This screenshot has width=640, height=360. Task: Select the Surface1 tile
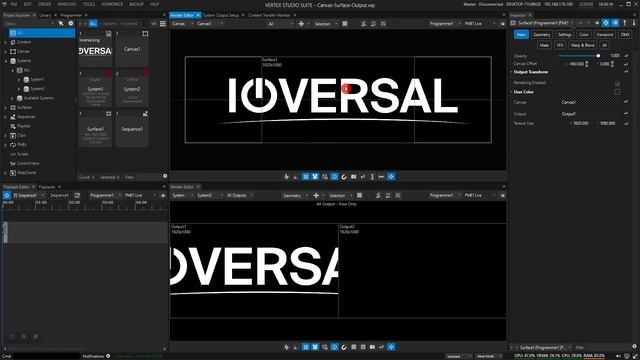point(95,129)
